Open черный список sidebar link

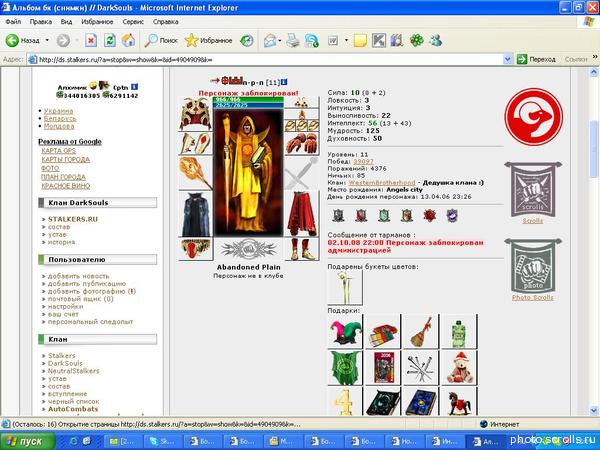point(73,401)
